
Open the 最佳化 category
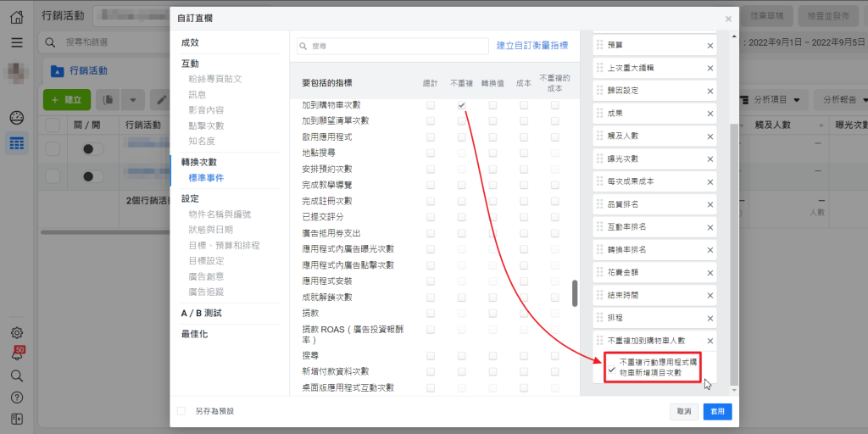point(195,334)
